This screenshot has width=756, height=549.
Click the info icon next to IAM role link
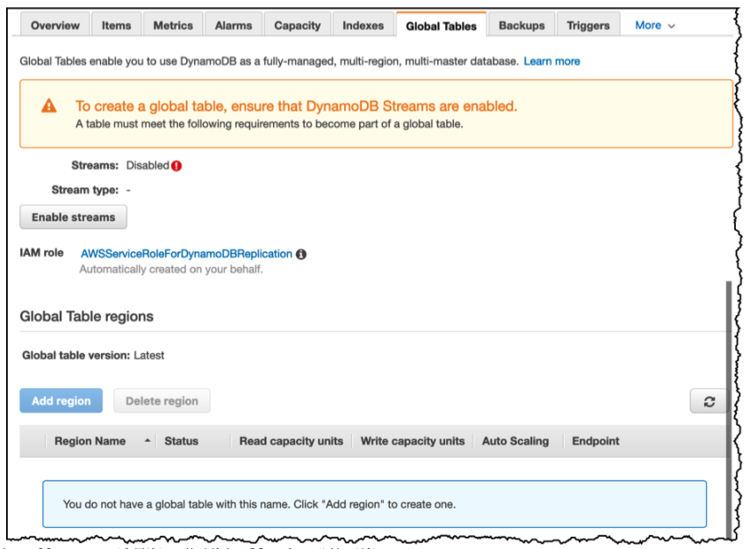301,254
